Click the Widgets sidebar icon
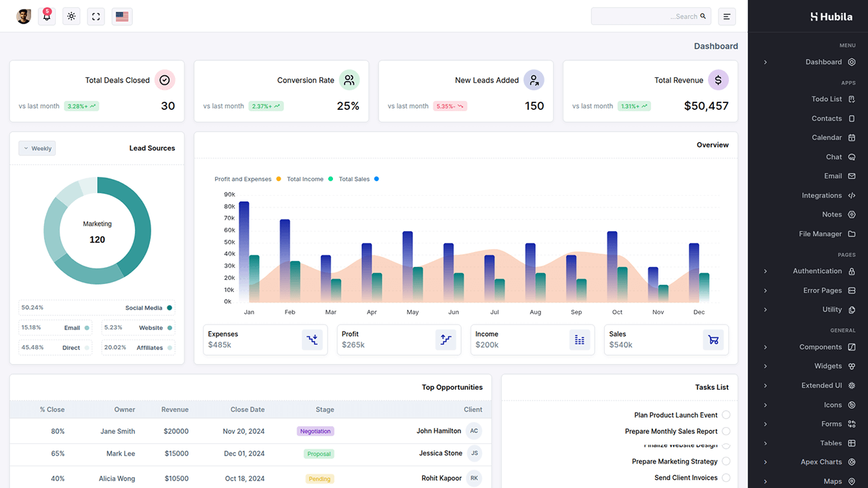This screenshot has width=868, height=488. click(x=852, y=366)
